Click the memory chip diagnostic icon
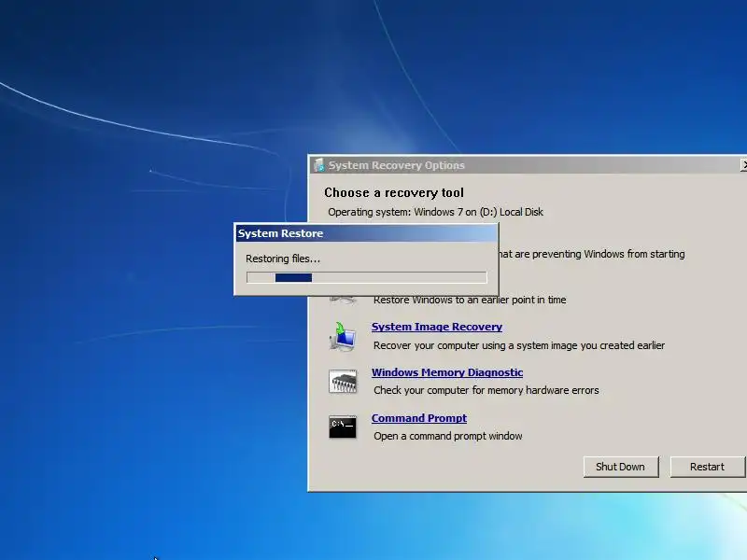This screenshot has height=560, width=747. [343, 382]
